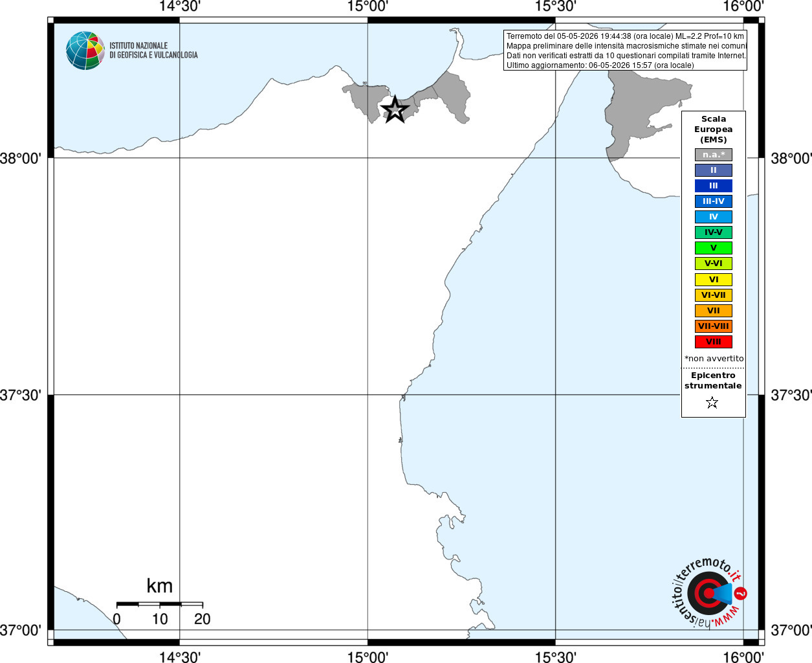Click the km scale bar

tap(160, 604)
